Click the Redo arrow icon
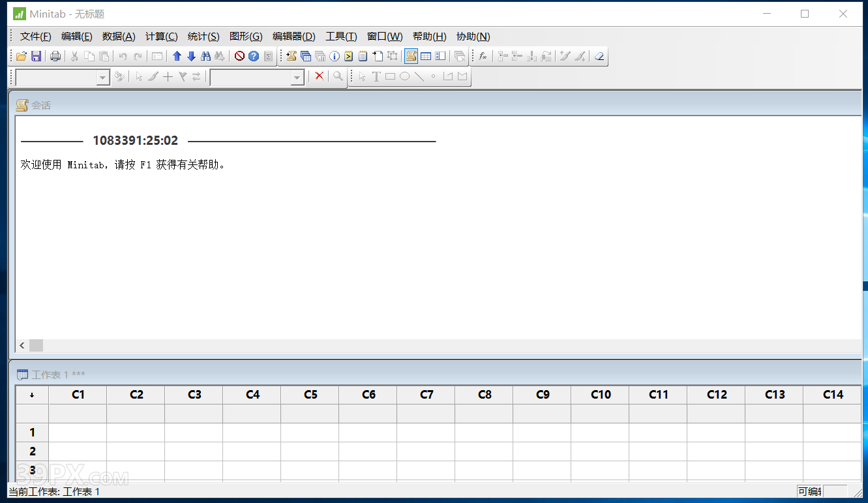 pyautogui.click(x=138, y=57)
